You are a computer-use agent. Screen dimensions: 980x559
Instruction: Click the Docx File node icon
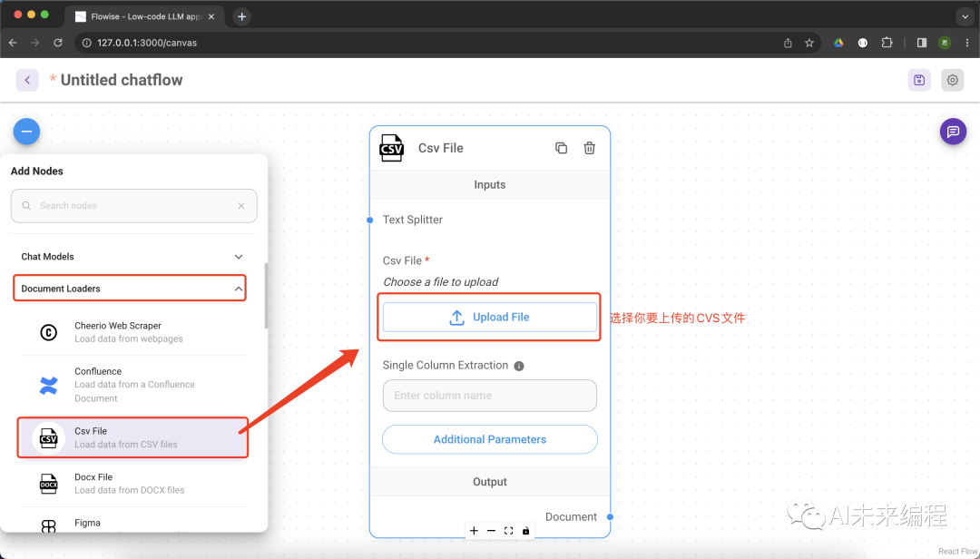pyautogui.click(x=49, y=484)
